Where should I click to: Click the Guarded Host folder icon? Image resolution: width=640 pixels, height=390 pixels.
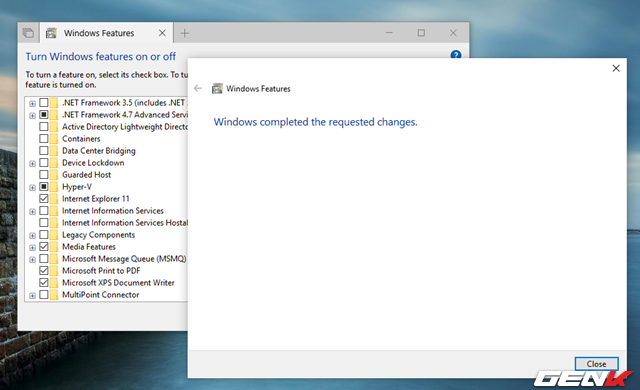[x=54, y=175]
